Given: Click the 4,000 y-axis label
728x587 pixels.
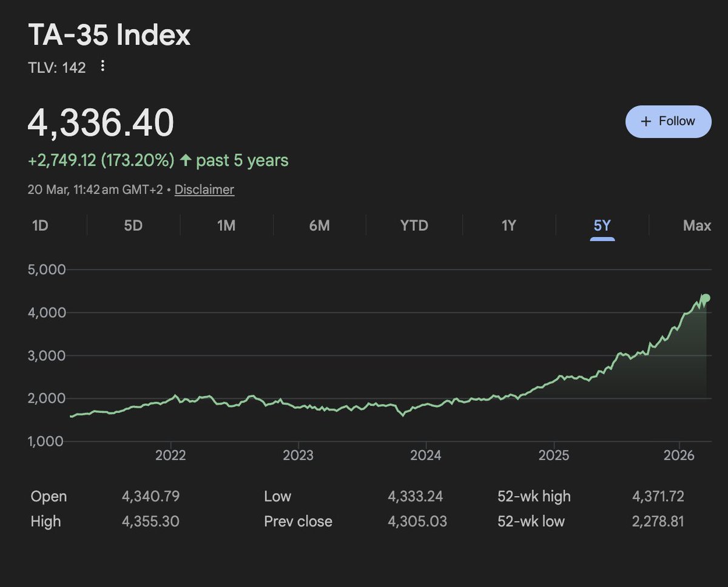Looking at the screenshot, I should point(47,312).
